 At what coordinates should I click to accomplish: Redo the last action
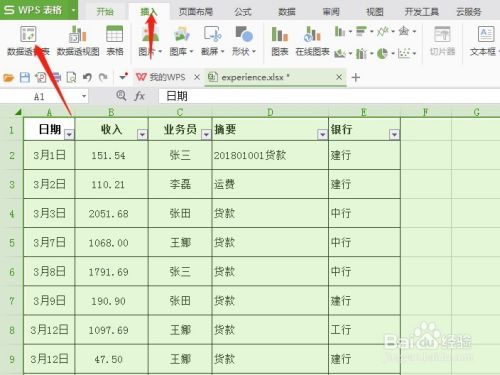pyautogui.click(x=103, y=78)
